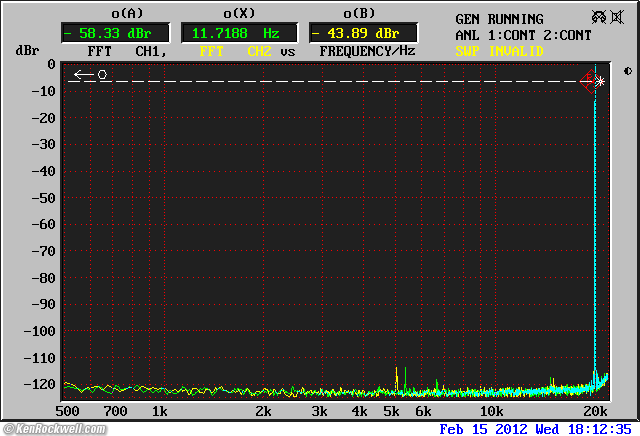This screenshot has width=640, height=436.
Task: Select the 11.7188 Hz frequency readout
Action: 239,33
